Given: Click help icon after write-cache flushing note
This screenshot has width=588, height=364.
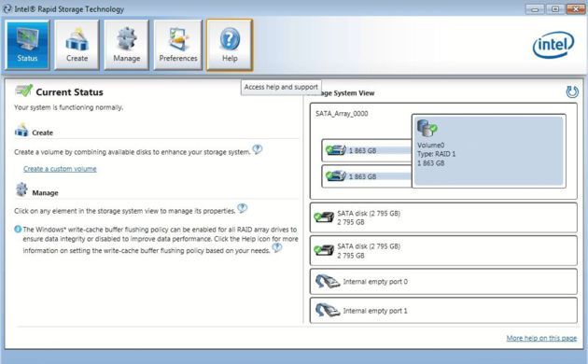Looking at the screenshot, I should click(x=277, y=247).
